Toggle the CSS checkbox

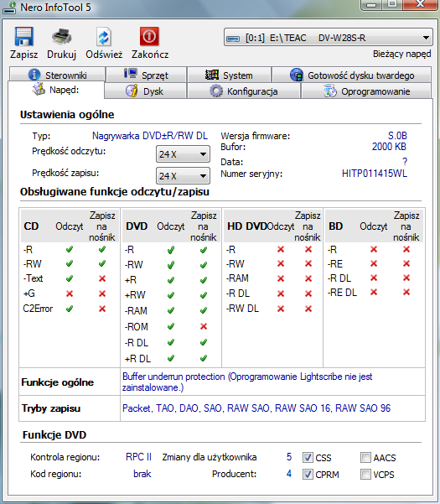308,457
